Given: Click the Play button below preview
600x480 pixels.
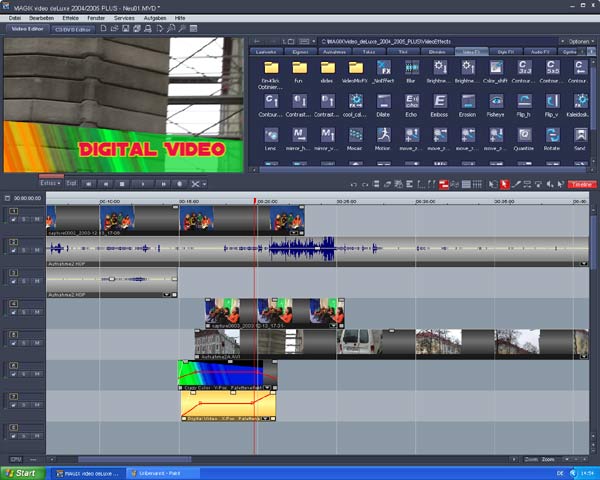Looking at the screenshot, I should [x=143, y=184].
